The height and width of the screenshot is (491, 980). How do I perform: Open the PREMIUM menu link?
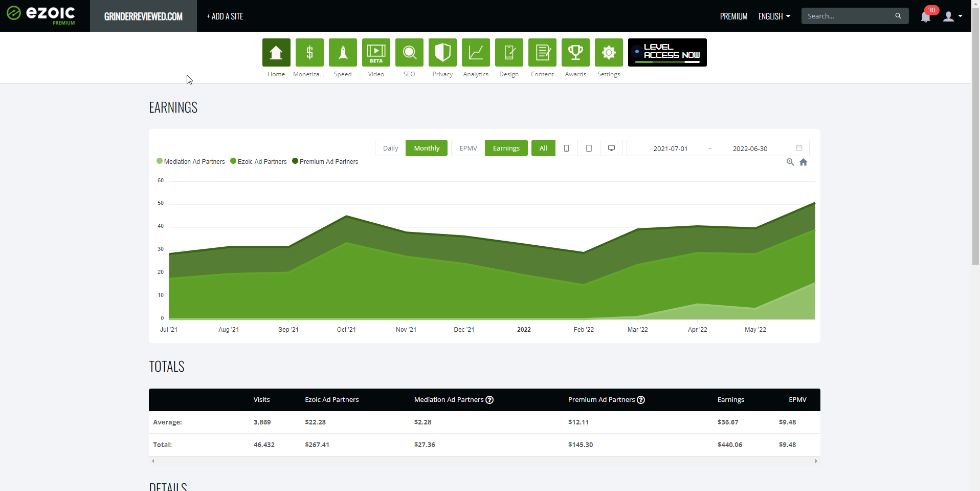[734, 16]
